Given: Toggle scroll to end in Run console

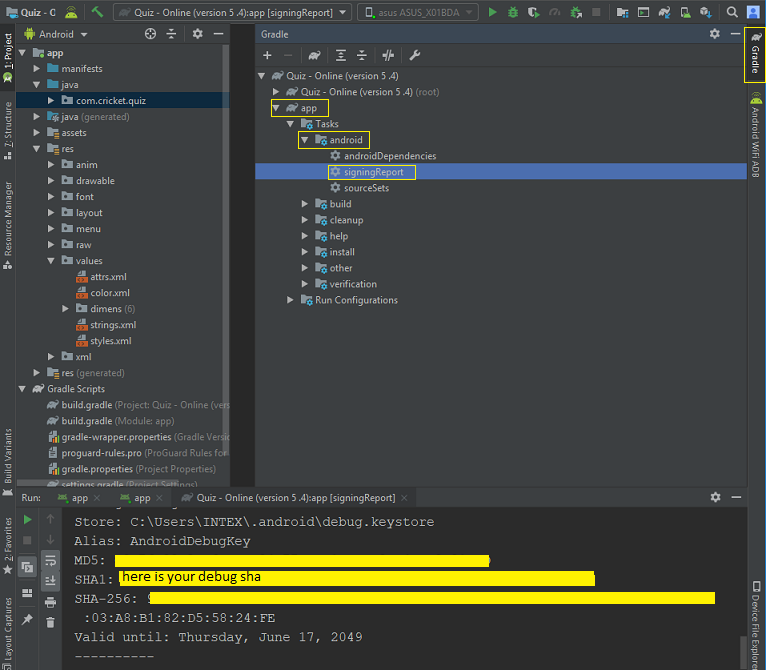Looking at the screenshot, I should pos(50,581).
